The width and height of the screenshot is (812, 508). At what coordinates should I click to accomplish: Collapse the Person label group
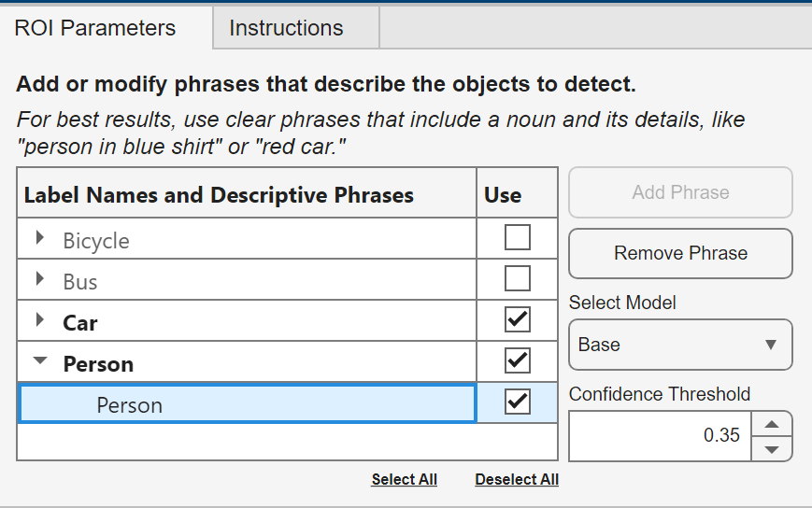coord(39,362)
